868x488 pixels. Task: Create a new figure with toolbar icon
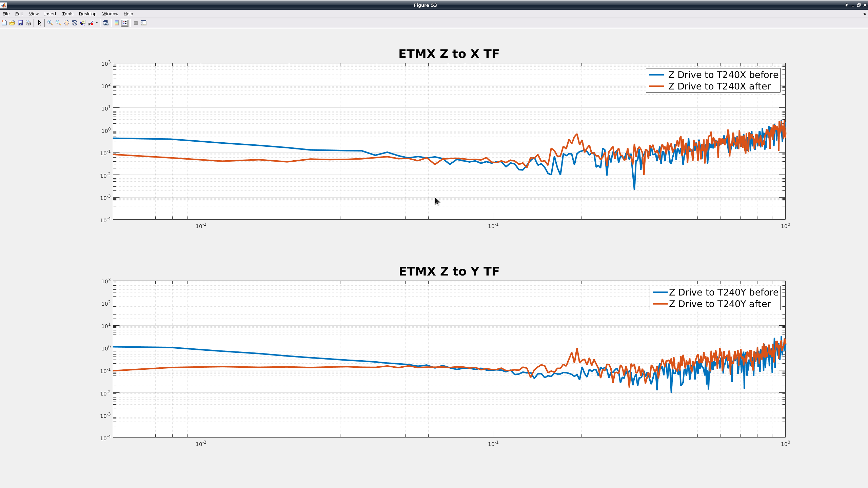[4, 23]
